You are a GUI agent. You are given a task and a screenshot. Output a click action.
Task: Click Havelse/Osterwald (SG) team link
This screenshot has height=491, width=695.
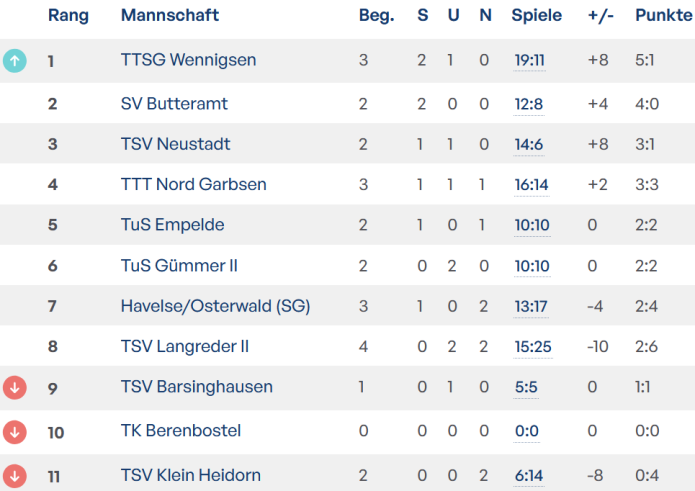click(x=215, y=306)
